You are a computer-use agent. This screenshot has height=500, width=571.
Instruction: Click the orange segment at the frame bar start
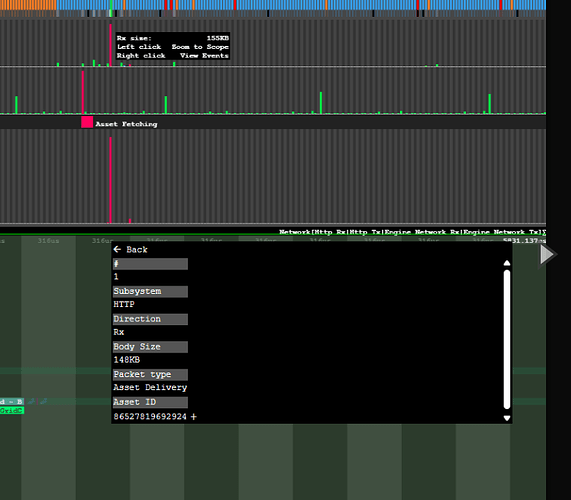pyautogui.click(x=28, y=5)
